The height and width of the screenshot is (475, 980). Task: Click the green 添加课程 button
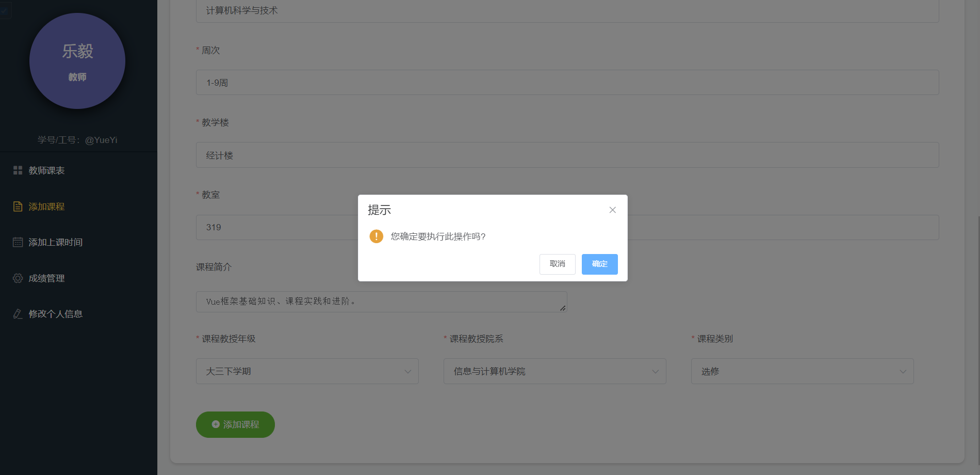[235, 424]
